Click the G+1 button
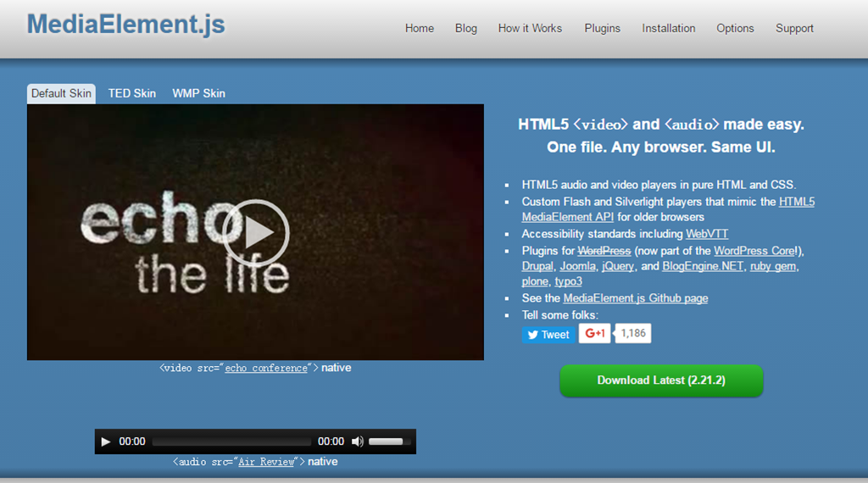The width and height of the screenshot is (868, 483). tap(594, 334)
